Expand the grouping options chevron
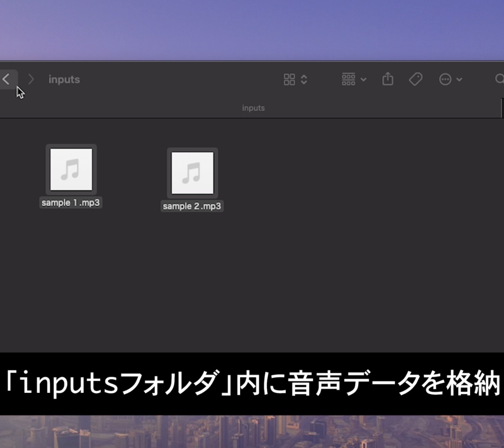Viewport: 504px width, 448px height. point(364,79)
